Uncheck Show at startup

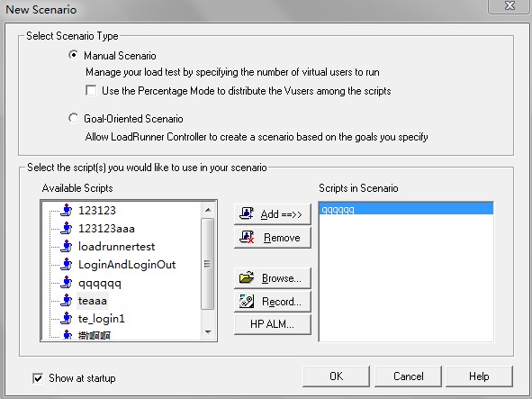(x=38, y=378)
